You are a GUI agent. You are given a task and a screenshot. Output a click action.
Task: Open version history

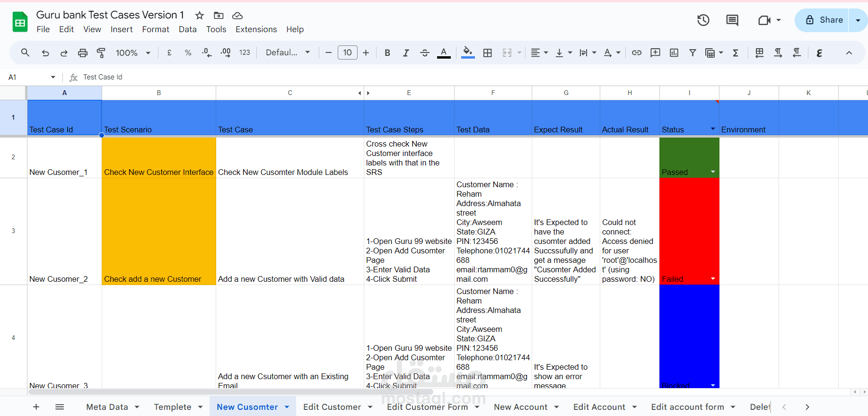703,20
